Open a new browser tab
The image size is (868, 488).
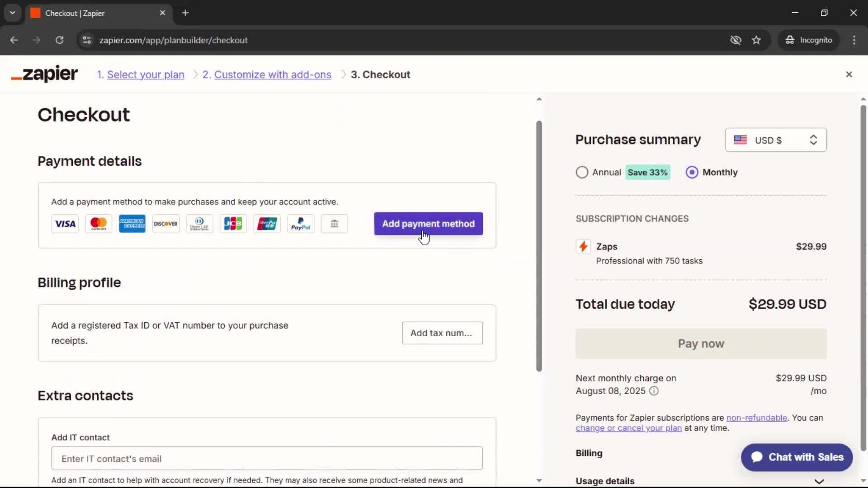[185, 13]
